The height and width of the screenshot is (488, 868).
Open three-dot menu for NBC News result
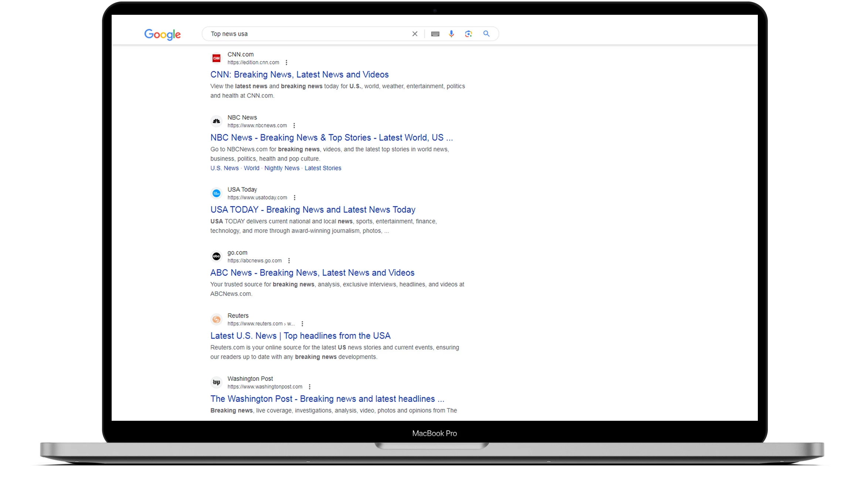pos(294,126)
